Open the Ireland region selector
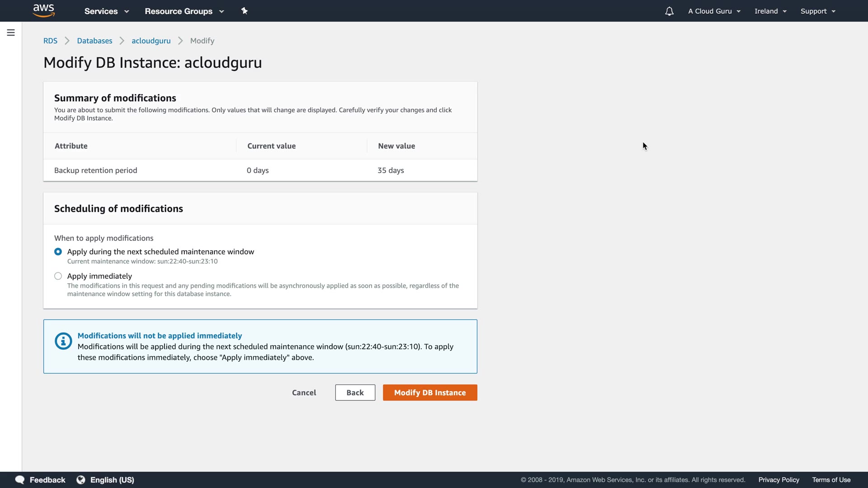Screen dimensions: 868x488 pyautogui.click(x=770, y=11)
